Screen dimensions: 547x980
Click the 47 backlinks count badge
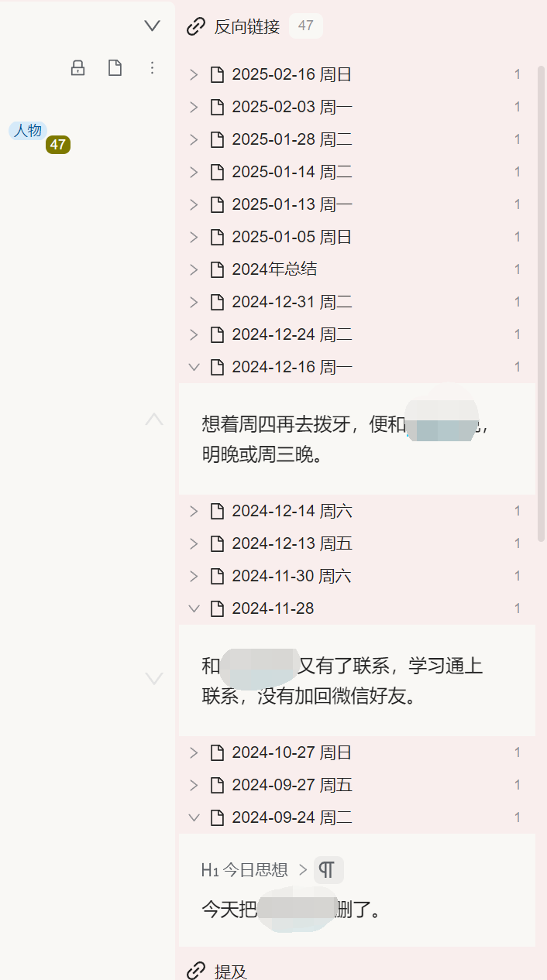[x=305, y=26]
